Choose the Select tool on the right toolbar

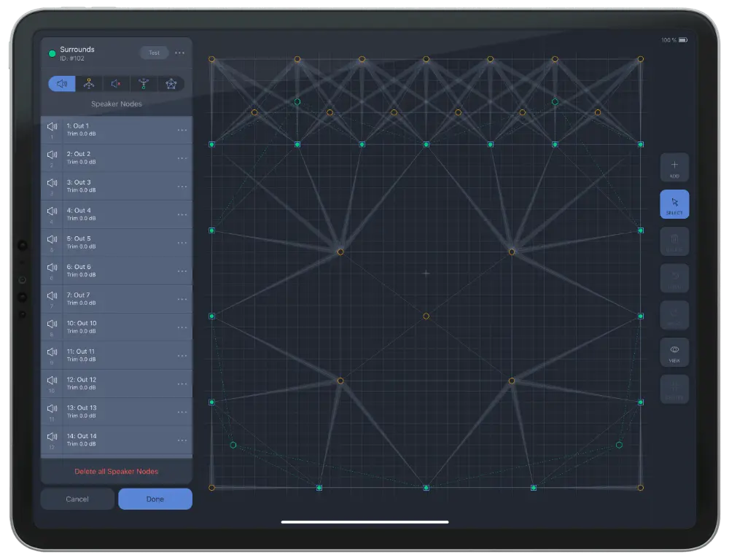click(674, 204)
